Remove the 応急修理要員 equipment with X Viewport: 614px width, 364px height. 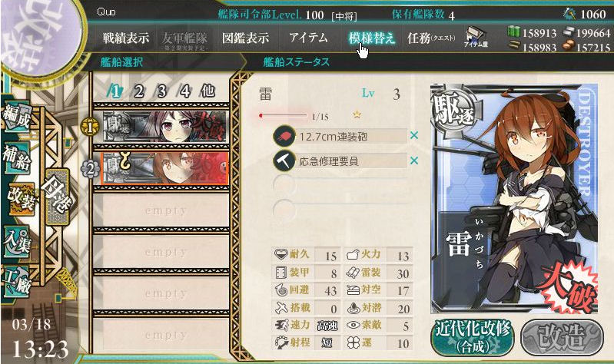pyautogui.click(x=414, y=160)
